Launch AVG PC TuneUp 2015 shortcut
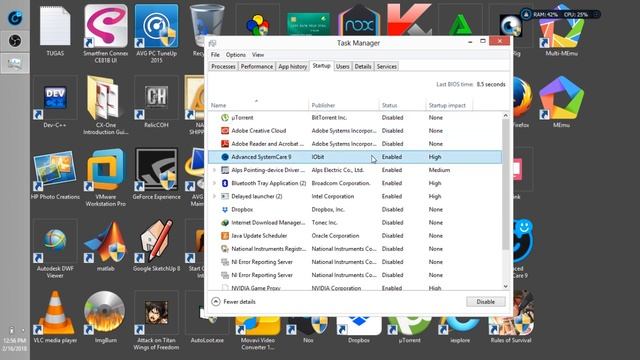Screen dimensions: 640x360 (x=156, y=33)
